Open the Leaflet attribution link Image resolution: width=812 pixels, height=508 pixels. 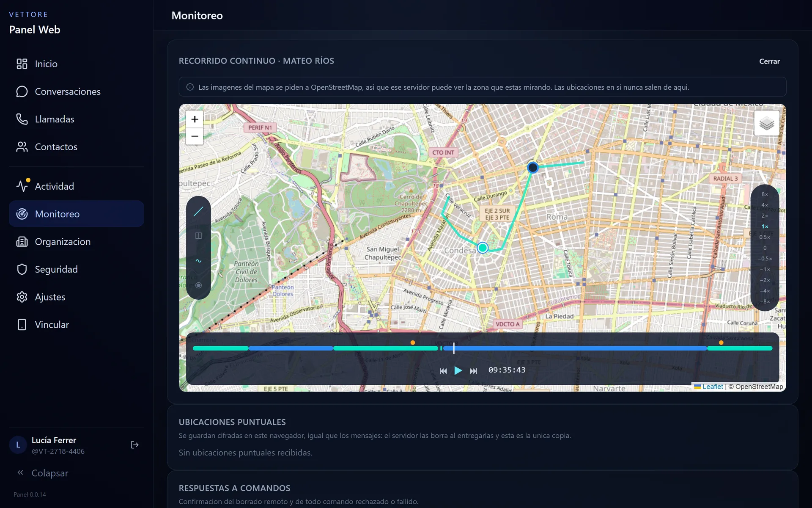click(x=713, y=387)
